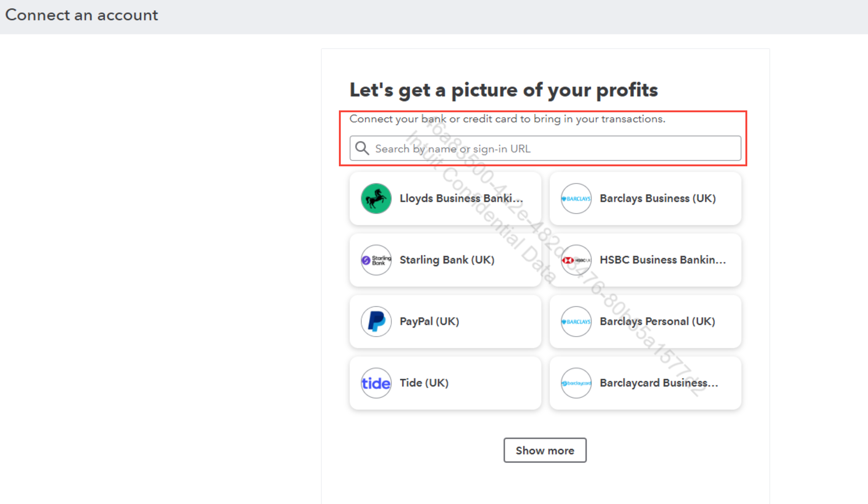Click the Barclays Business logo icon

(576, 199)
